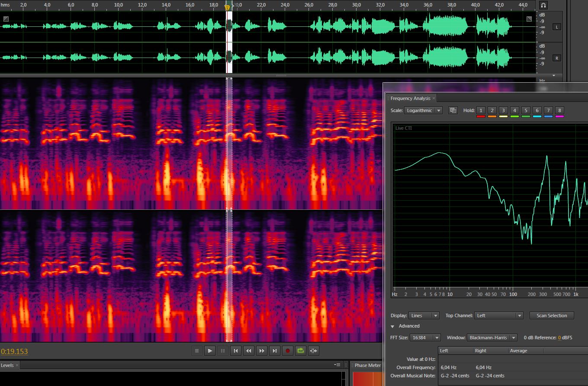Image resolution: width=588 pixels, height=386 pixels.
Task: Select the Frequency Analysis tab
Action: (x=410, y=98)
